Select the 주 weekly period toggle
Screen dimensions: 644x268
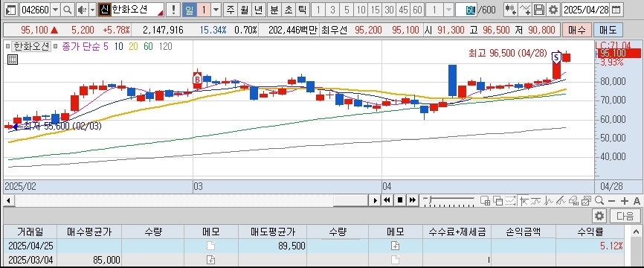(231, 10)
